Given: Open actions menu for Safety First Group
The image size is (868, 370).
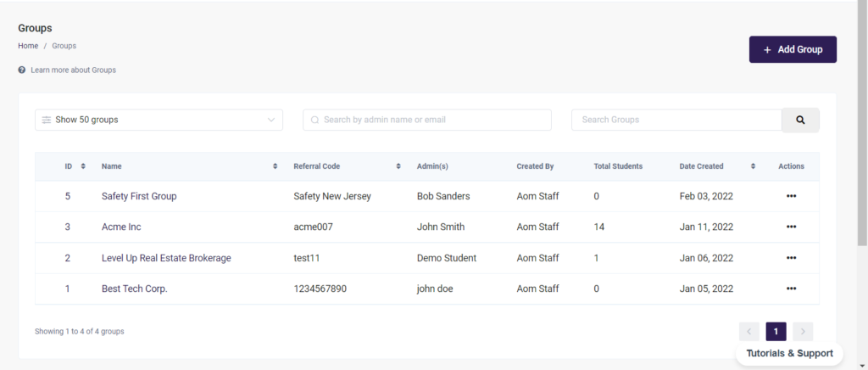Looking at the screenshot, I should pos(791,196).
